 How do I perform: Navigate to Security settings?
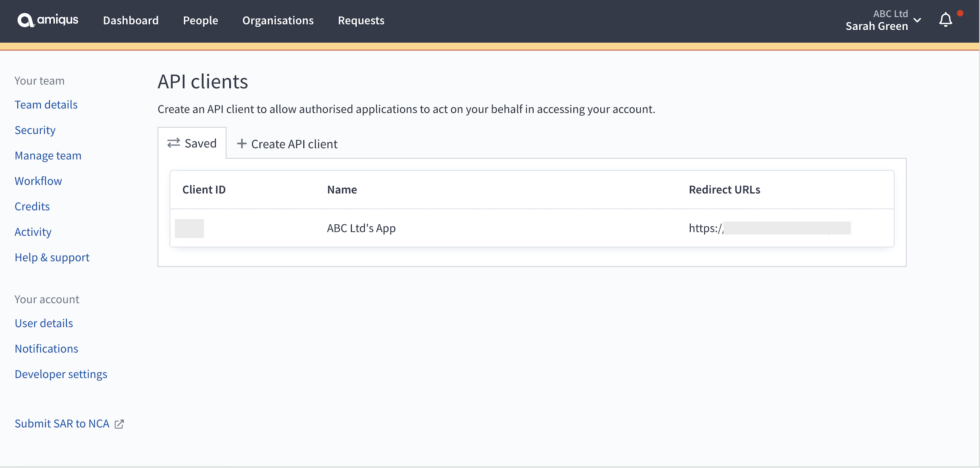tap(35, 129)
